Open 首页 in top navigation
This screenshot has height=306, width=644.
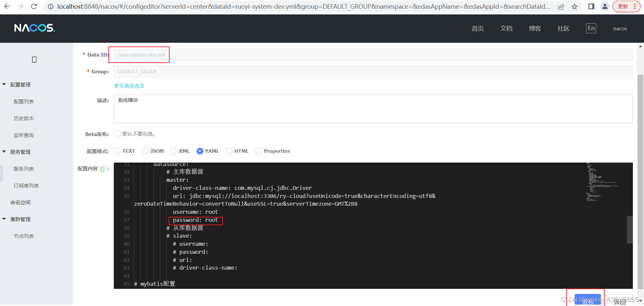pos(478,29)
